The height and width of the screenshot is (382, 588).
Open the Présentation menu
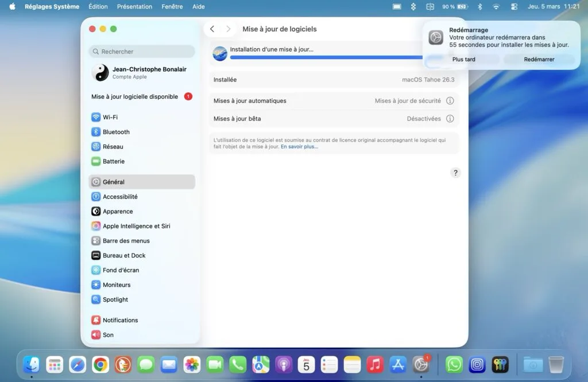click(134, 6)
